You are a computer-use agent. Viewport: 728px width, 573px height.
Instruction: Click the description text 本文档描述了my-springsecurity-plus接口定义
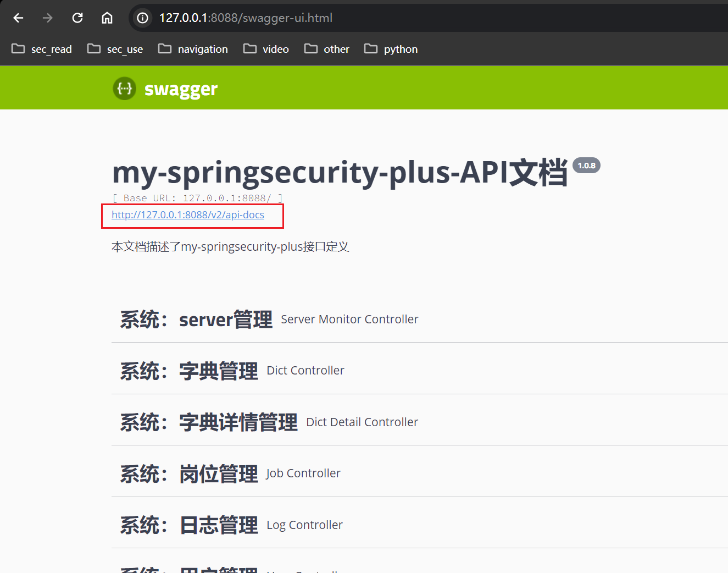click(x=230, y=247)
